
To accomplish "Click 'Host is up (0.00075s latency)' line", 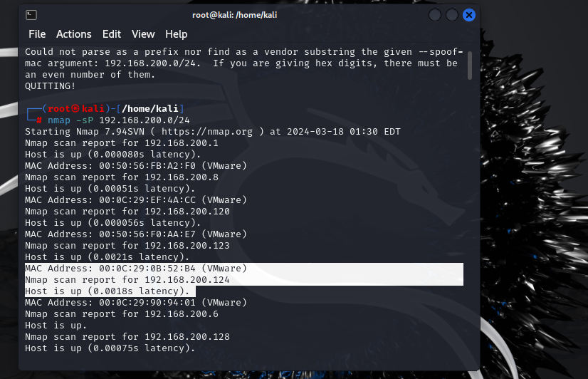I will point(110,348).
